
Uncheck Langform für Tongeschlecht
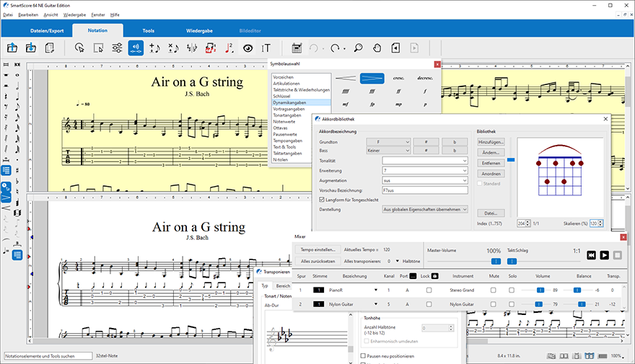point(322,199)
